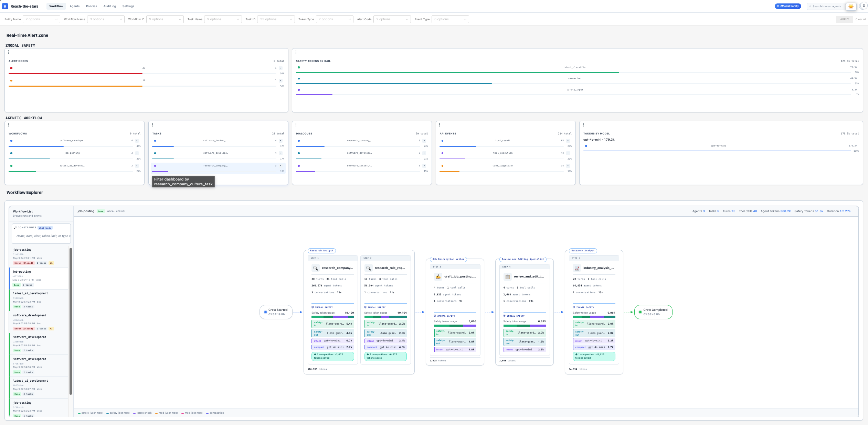Open the Alert Codes panel kebab menu
The height and width of the screenshot is (425, 868).
pyautogui.click(x=9, y=52)
